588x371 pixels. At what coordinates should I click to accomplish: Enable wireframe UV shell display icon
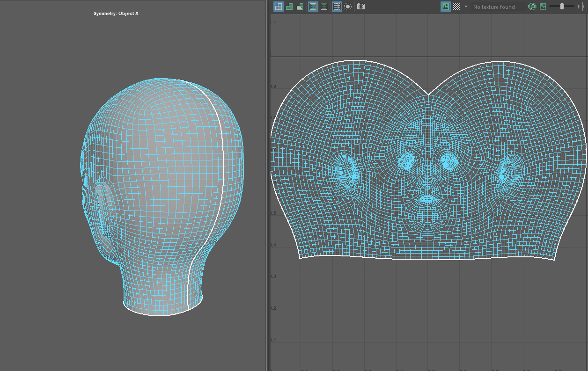279,7
